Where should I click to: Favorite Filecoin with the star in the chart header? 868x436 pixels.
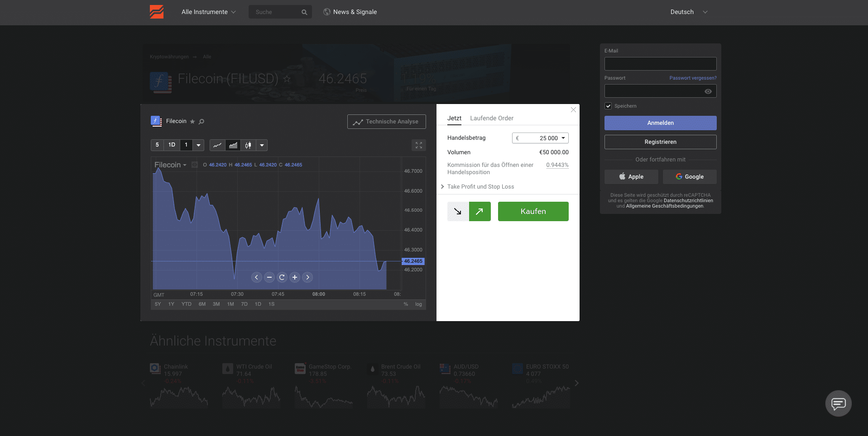(192, 121)
